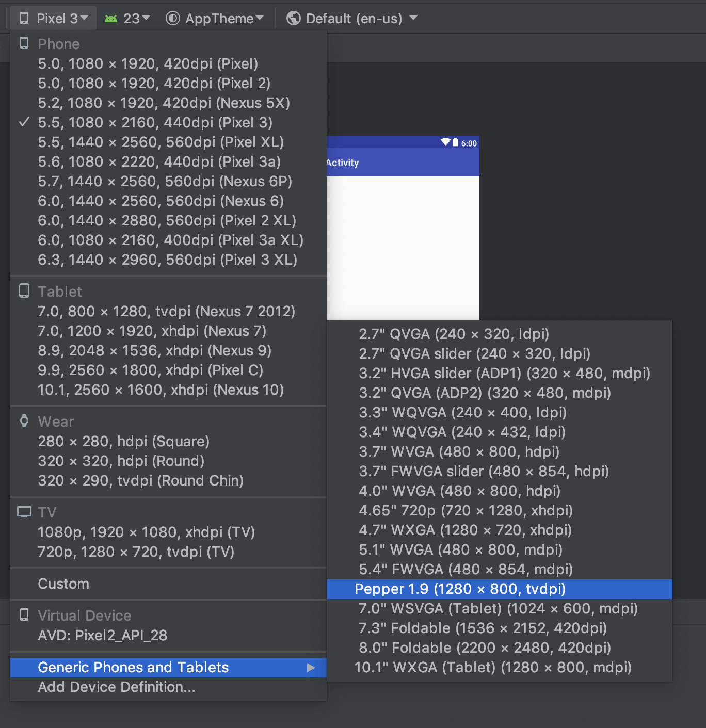Click the layout preview Activity title bar
This screenshot has width=706, height=728.
pyautogui.click(x=403, y=163)
